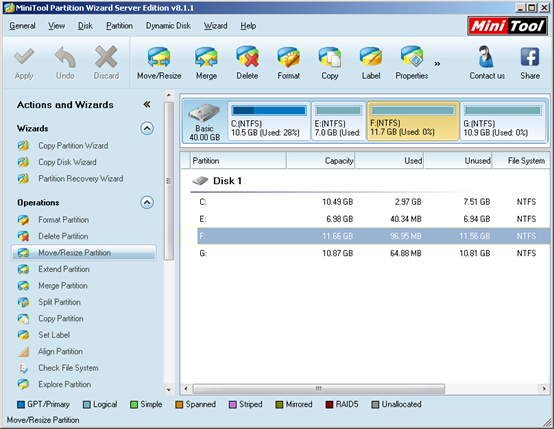
Task: Open the General menu
Action: pyautogui.click(x=22, y=26)
